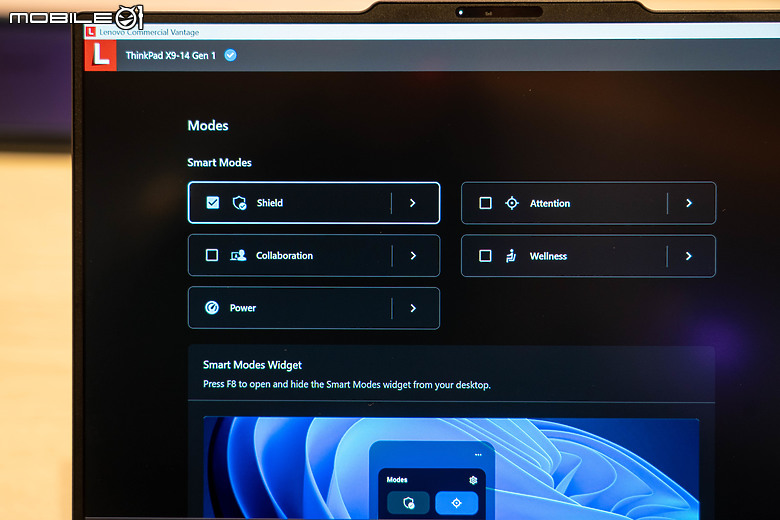Click the Wellness mode label
The width and height of the screenshot is (780, 520).
coord(548,256)
